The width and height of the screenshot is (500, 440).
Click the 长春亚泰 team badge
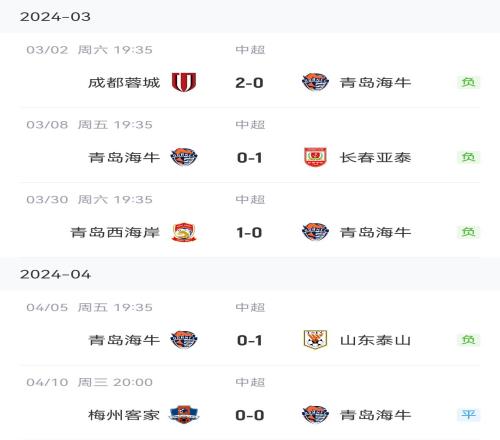pyautogui.click(x=315, y=157)
